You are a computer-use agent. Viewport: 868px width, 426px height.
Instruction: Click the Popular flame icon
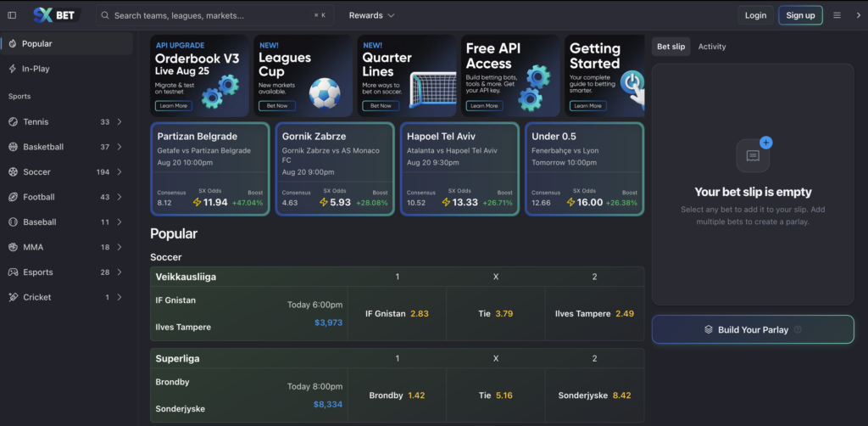coord(12,44)
